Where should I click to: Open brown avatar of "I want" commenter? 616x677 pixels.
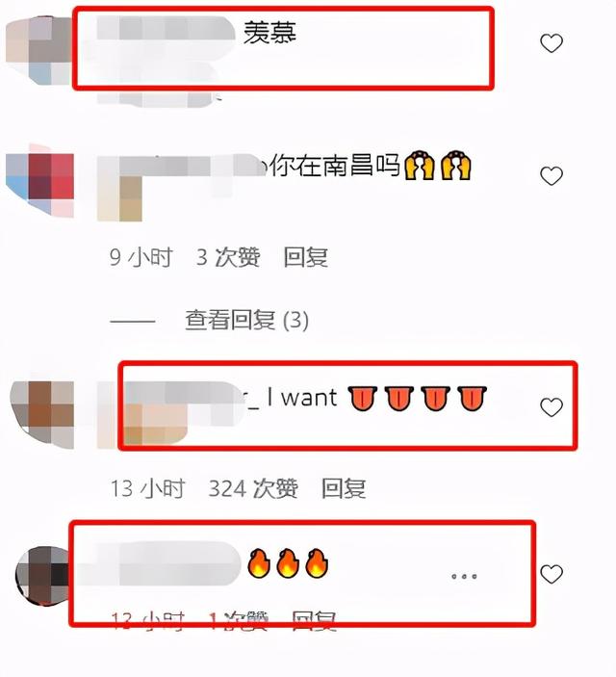pyautogui.click(x=42, y=414)
